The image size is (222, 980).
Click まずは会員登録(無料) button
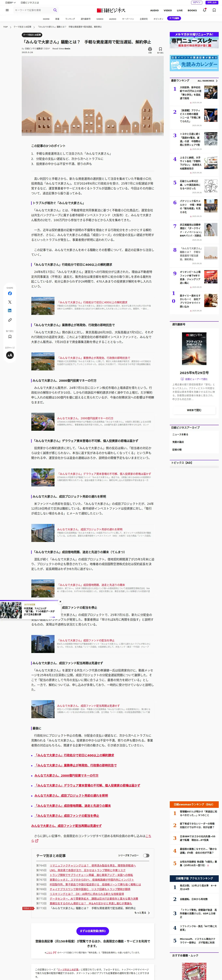click(x=93, y=931)
